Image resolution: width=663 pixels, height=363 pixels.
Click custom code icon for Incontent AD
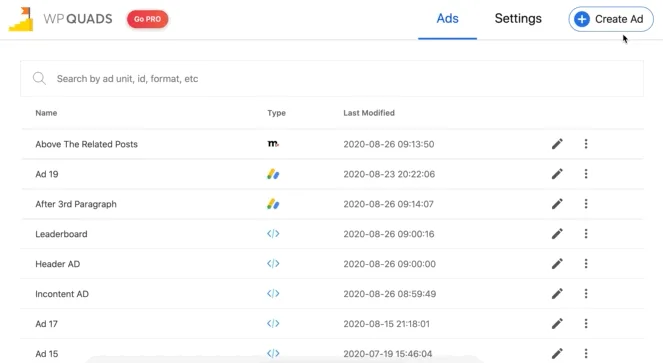pyautogui.click(x=273, y=294)
